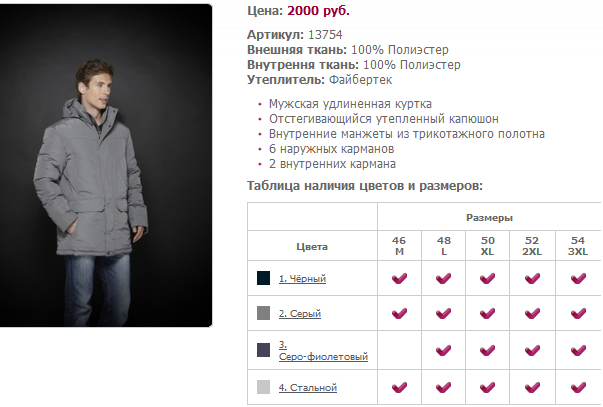Click checkmark for Серо-фиолетовый size 48 L
This screenshot has width=603, height=407.
point(444,350)
